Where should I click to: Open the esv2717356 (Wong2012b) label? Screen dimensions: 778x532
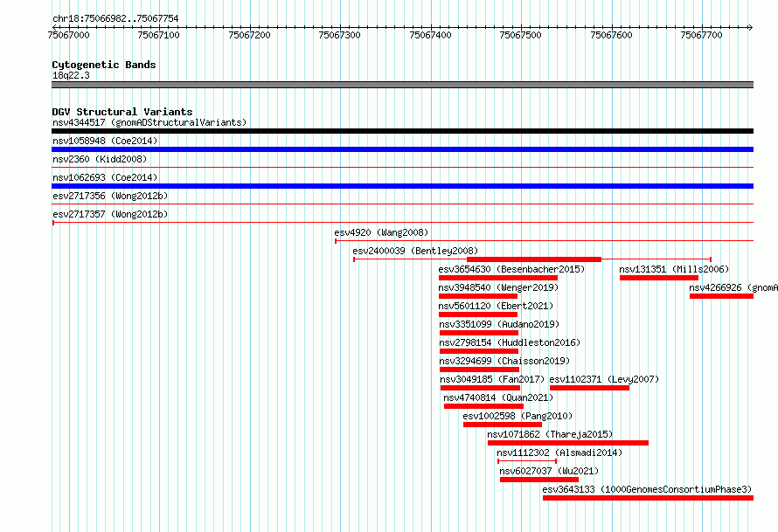[110, 196]
